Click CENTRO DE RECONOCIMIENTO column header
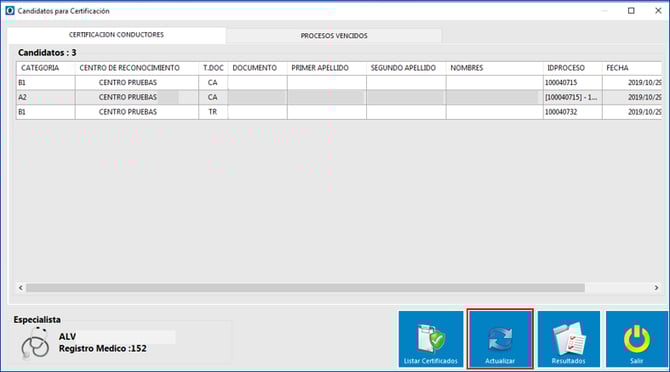This screenshot has width=670, height=372. click(137, 68)
